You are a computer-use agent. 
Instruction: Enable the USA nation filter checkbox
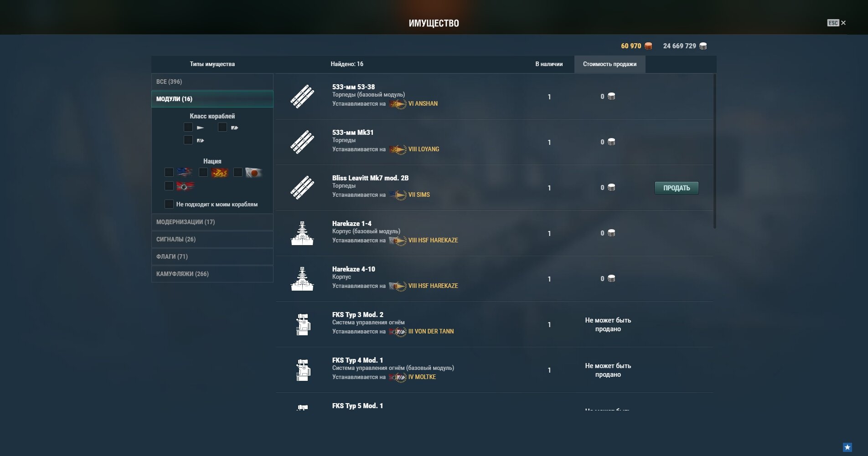coord(169,172)
